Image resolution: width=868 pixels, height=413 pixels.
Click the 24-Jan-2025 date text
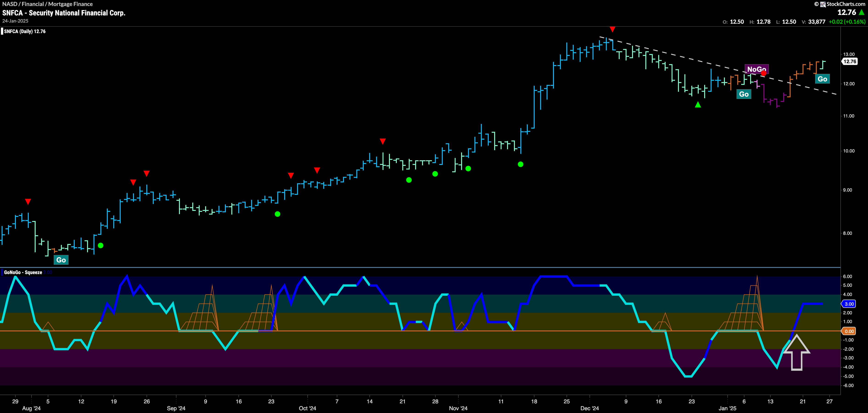pos(15,21)
